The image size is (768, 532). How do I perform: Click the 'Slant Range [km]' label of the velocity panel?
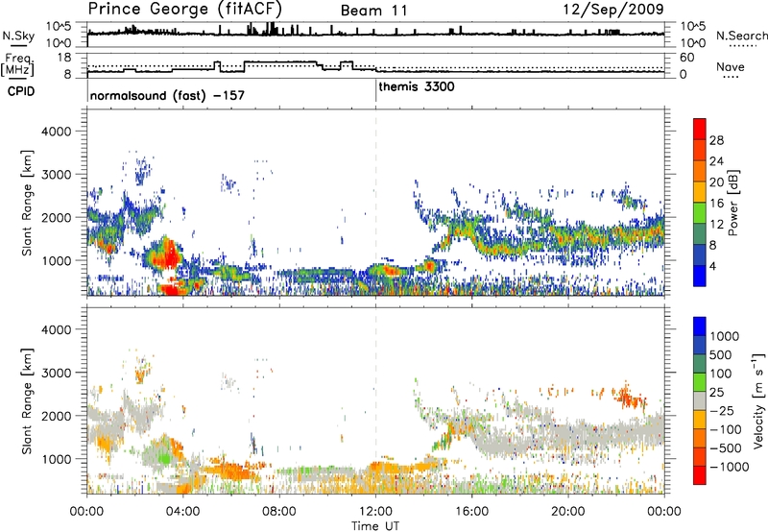pyautogui.click(x=27, y=401)
